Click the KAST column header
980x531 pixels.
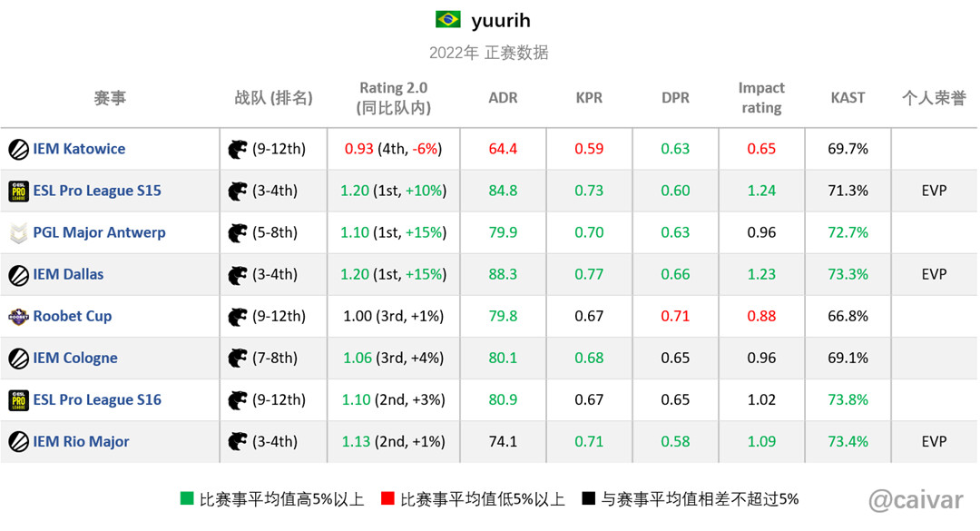(848, 97)
